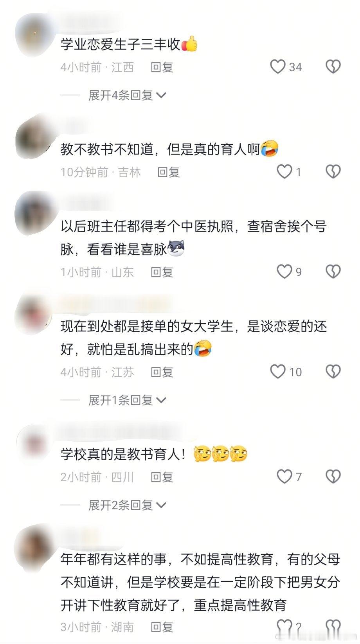Expand 展开1条回复 under the 江苏 comment
This screenshot has height=644, width=360.
(128, 400)
